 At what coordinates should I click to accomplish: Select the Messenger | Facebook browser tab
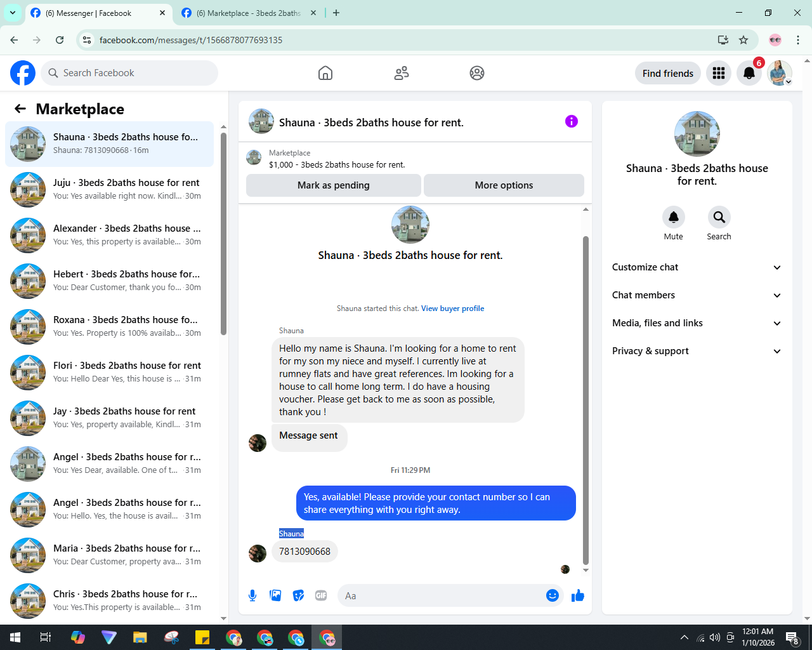point(98,13)
